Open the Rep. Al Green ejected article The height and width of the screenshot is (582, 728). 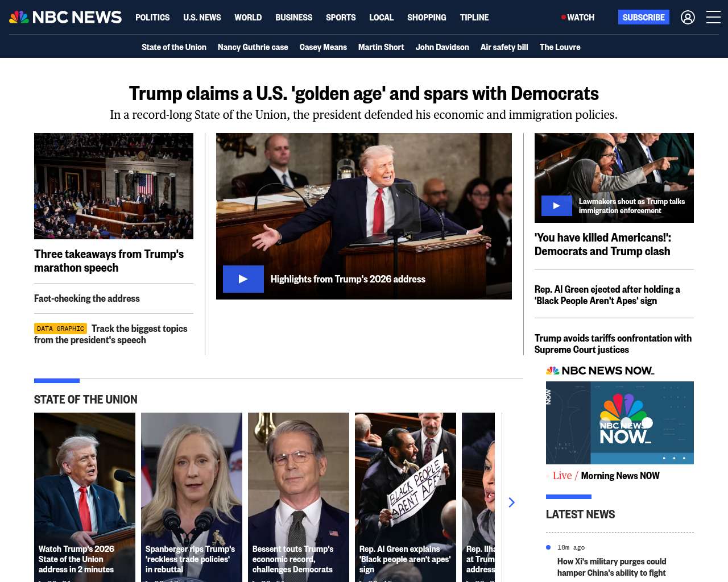(x=607, y=295)
